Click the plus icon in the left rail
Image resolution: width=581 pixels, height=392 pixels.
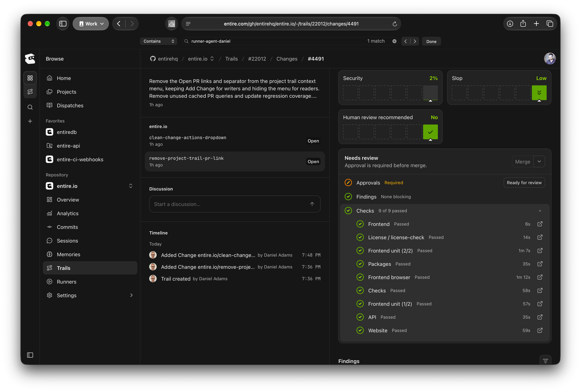click(x=30, y=121)
